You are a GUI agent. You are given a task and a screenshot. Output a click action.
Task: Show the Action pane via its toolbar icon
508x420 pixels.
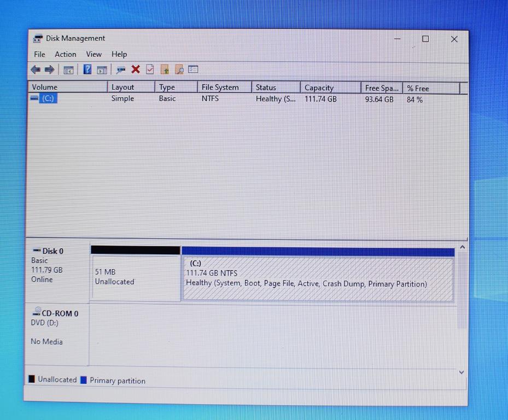point(102,69)
